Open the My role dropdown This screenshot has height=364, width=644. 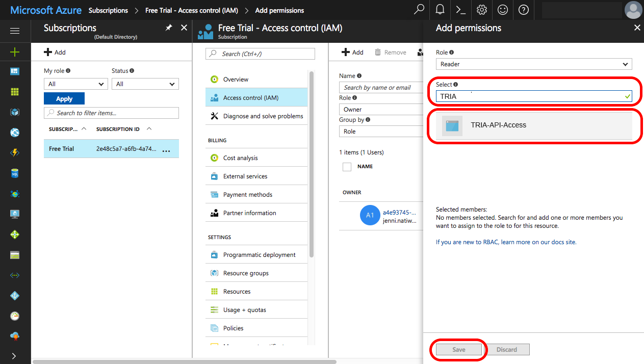(x=75, y=84)
